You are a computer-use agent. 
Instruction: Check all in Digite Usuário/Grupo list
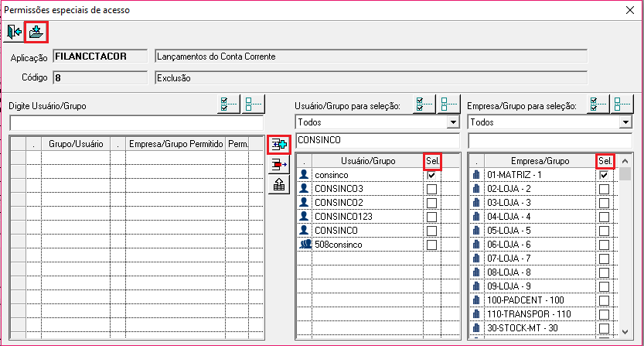[228, 104]
